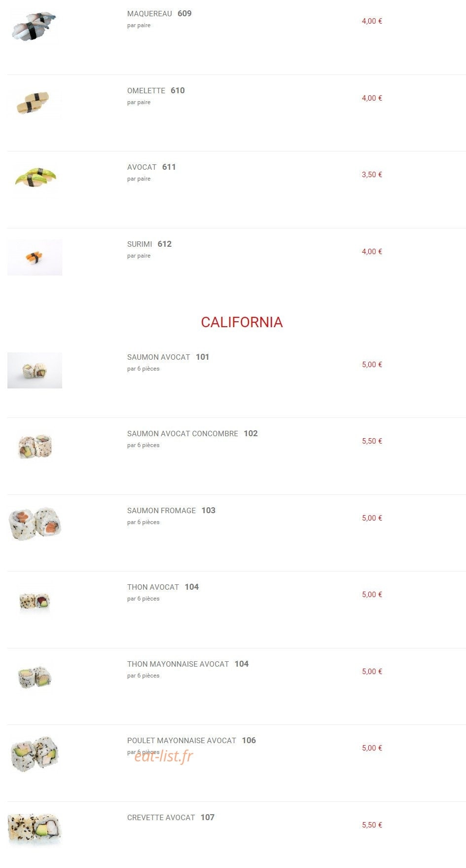Click the CALIFORNIA section heading
The image size is (466, 868).
click(242, 322)
